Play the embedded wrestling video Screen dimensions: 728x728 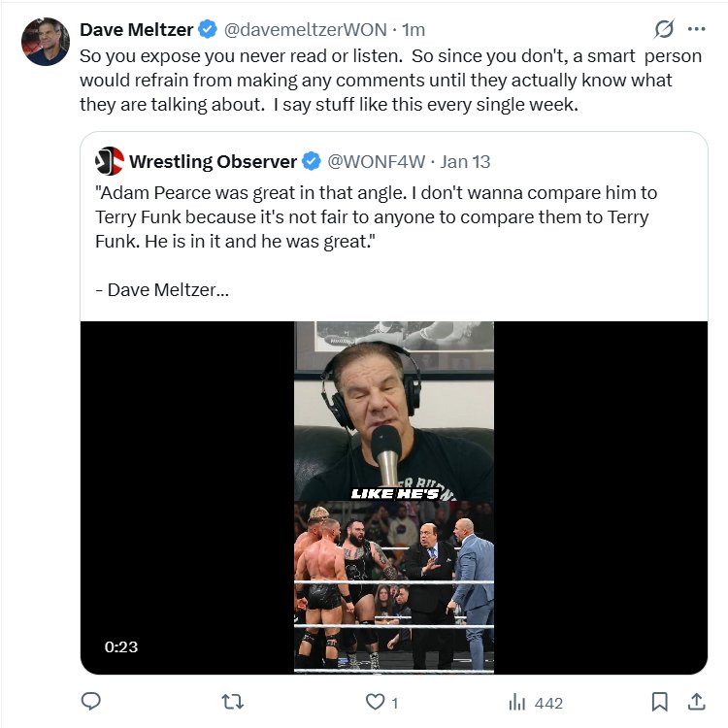click(394, 497)
